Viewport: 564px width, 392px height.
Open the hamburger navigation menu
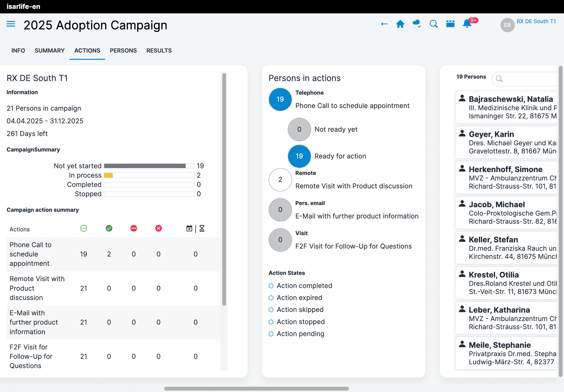pos(11,24)
